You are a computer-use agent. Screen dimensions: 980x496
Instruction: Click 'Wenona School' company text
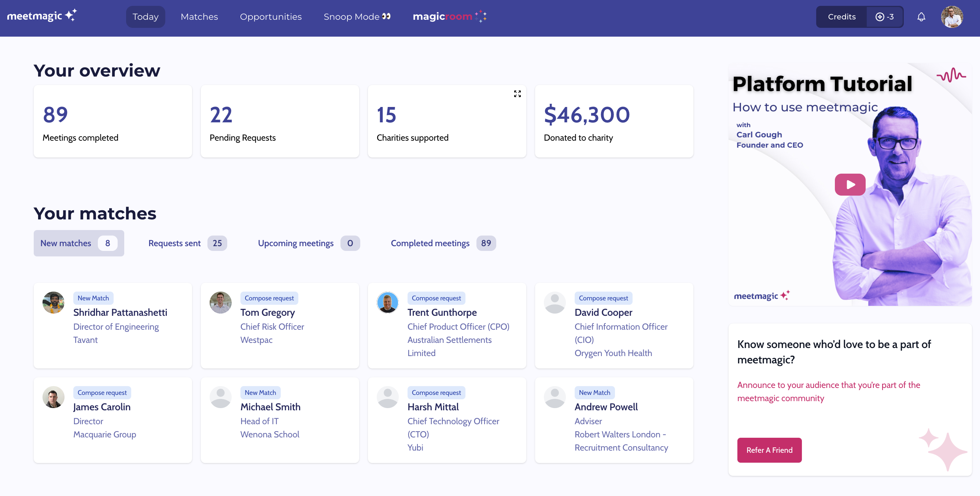tap(270, 434)
